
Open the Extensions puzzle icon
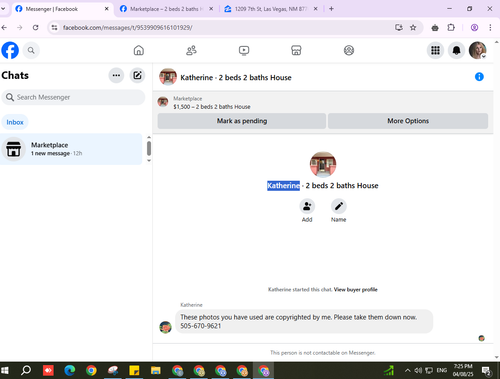[451, 28]
